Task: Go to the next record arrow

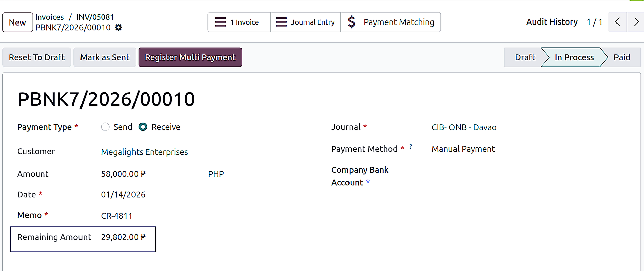Action: [636, 22]
